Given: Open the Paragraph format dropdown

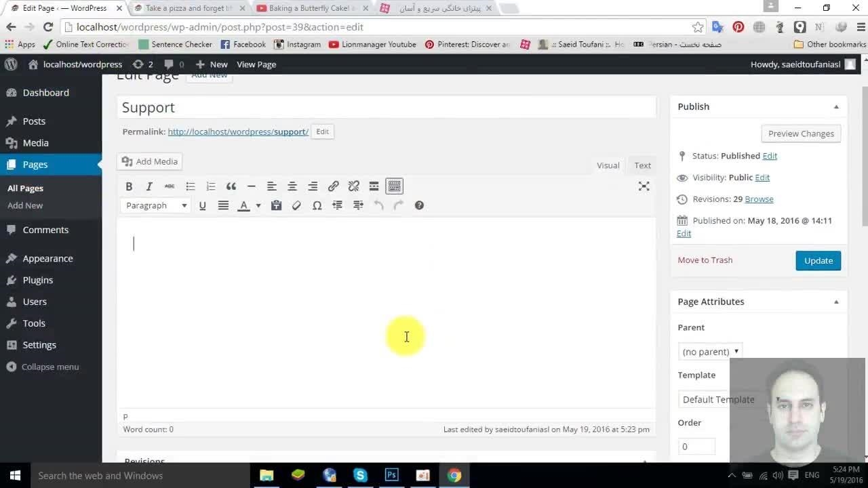Looking at the screenshot, I should [x=156, y=205].
